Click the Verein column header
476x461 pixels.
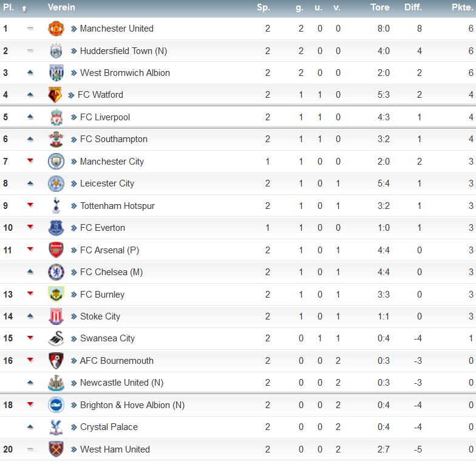pyautogui.click(x=61, y=7)
